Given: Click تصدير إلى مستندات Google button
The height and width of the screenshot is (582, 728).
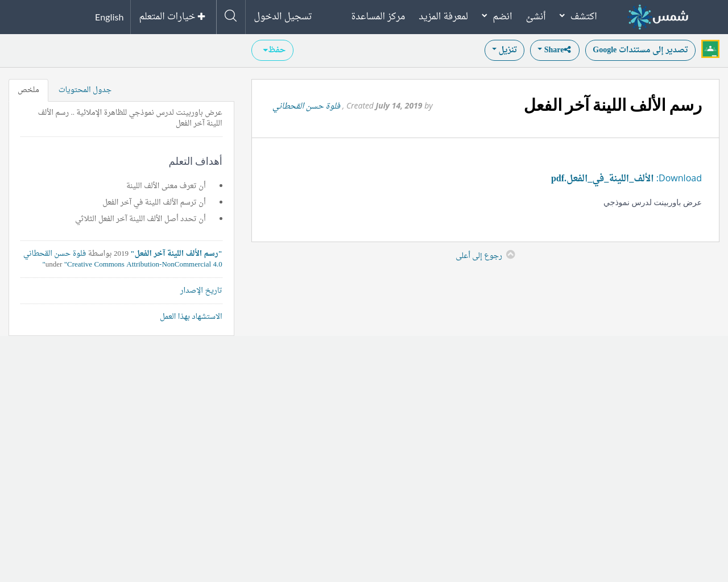Looking at the screenshot, I should 640,50.
